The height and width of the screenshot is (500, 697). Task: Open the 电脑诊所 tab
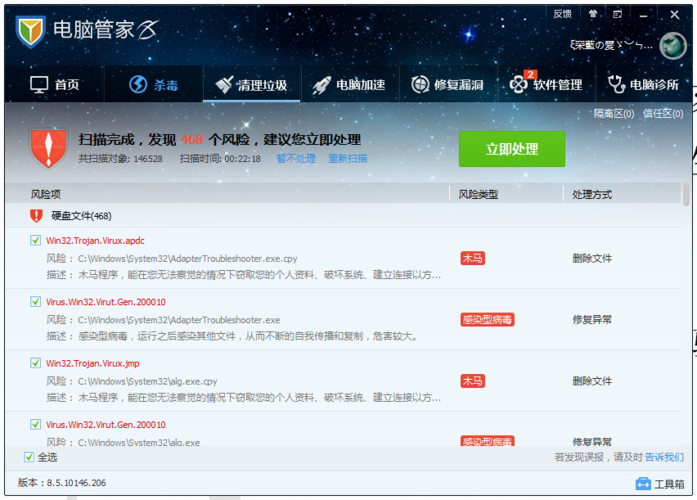pyautogui.click(x=643, y=84)
